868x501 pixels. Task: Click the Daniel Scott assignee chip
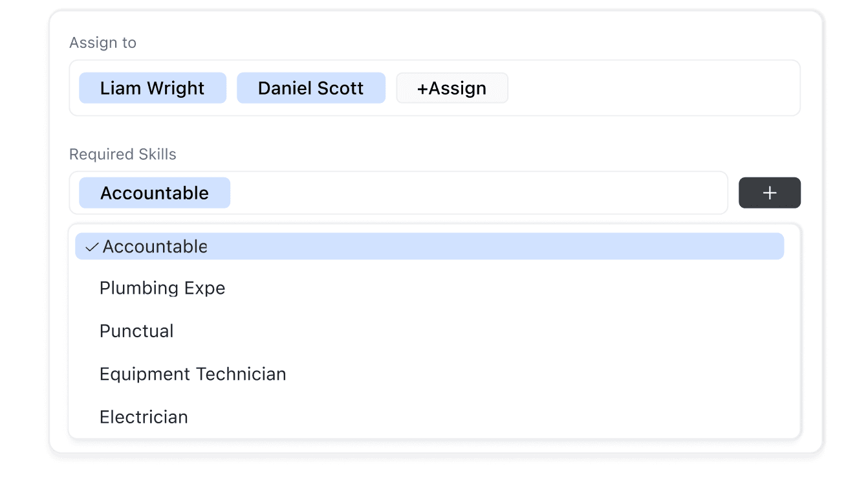click(x=310, y=87)
